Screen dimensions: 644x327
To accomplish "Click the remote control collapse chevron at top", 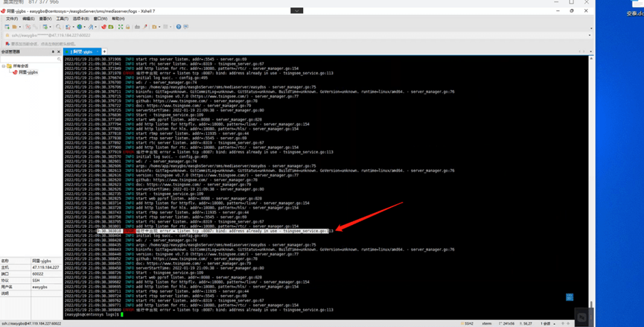I will pos(296,10).
